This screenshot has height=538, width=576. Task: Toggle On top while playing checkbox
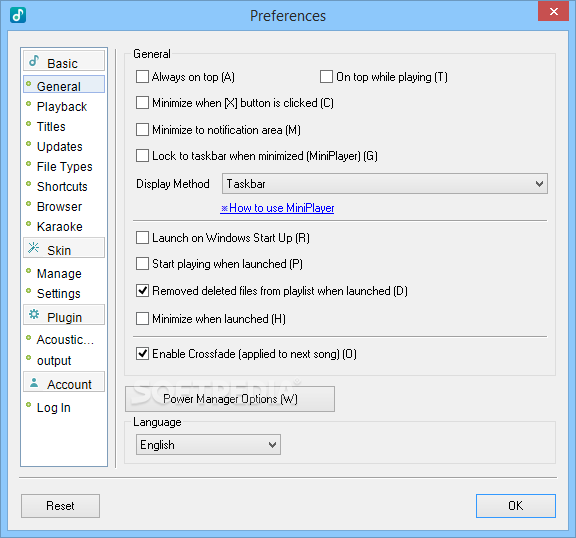(x=326, y=77)
